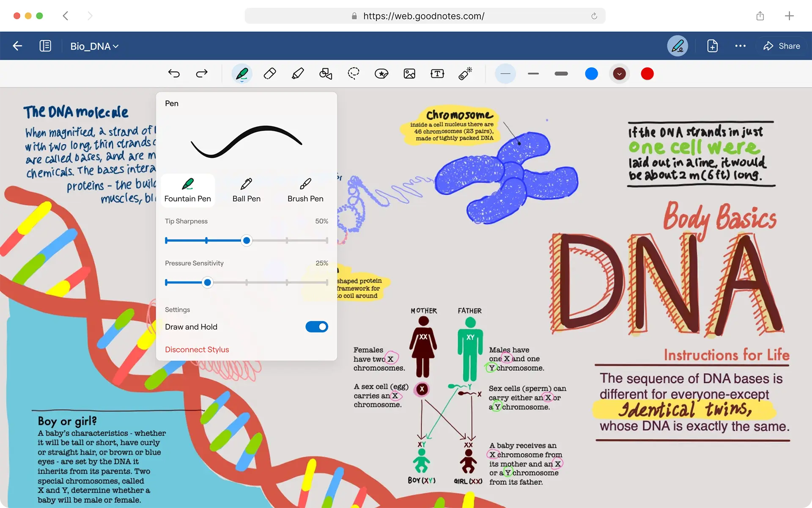
Task: Select the Laser pointer tool
Action: click(x=465, y=74)
